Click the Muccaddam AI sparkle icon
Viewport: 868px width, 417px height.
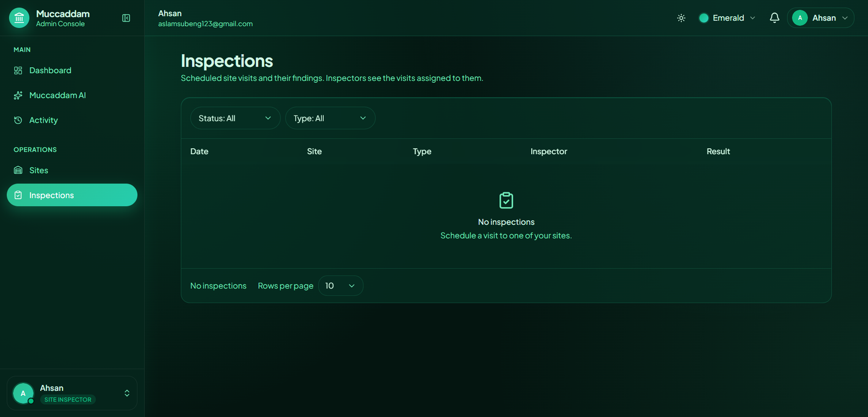point(18,96)
